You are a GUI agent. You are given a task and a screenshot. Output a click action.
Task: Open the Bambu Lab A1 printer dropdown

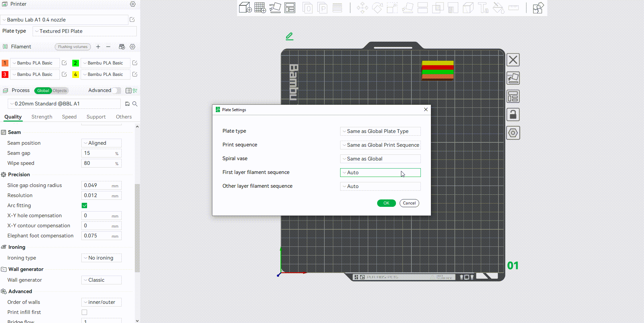pyautogui.click(x=64, y=20)
